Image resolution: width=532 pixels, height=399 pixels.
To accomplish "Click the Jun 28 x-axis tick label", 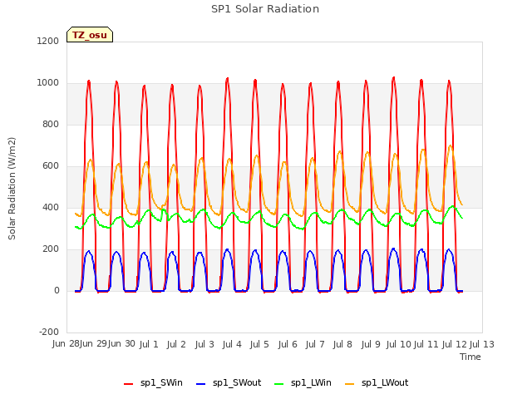I will [66, 344].
